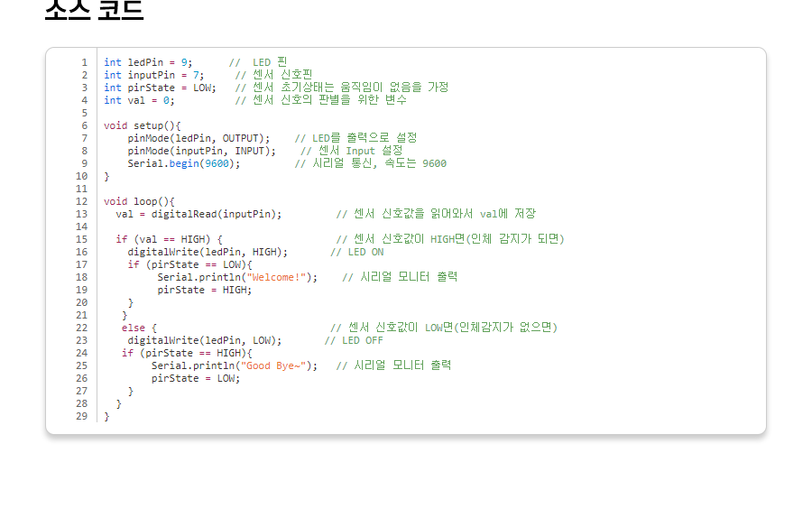The height and width of the screenshot is (527, 812).
Task: Click the 'digitalWrite(ledPin, LOW);' statement
Action: (204, 340)
